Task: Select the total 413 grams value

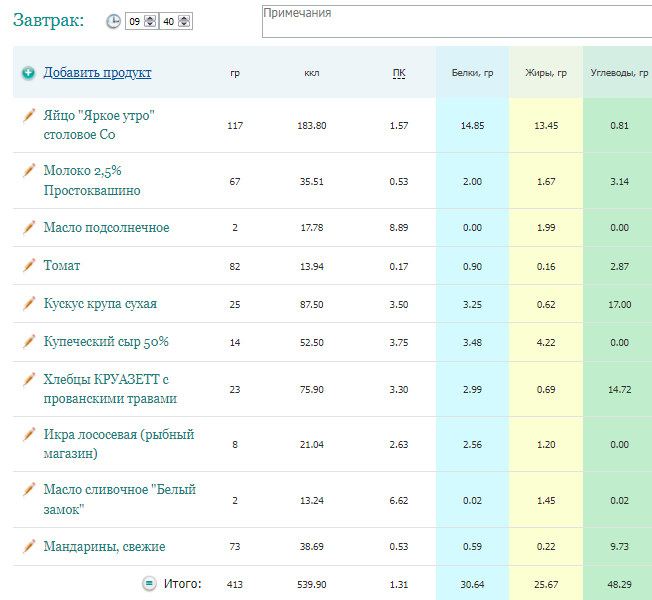Action: pyautogui.click(x=235, y=585)
